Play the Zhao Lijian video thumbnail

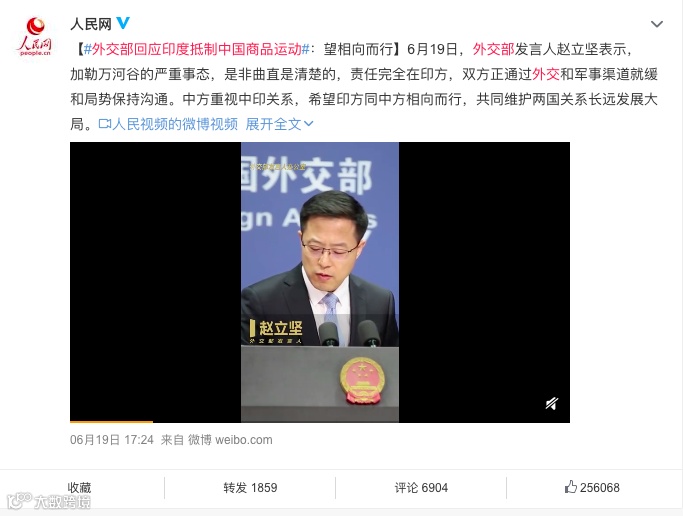pos(320,282)
